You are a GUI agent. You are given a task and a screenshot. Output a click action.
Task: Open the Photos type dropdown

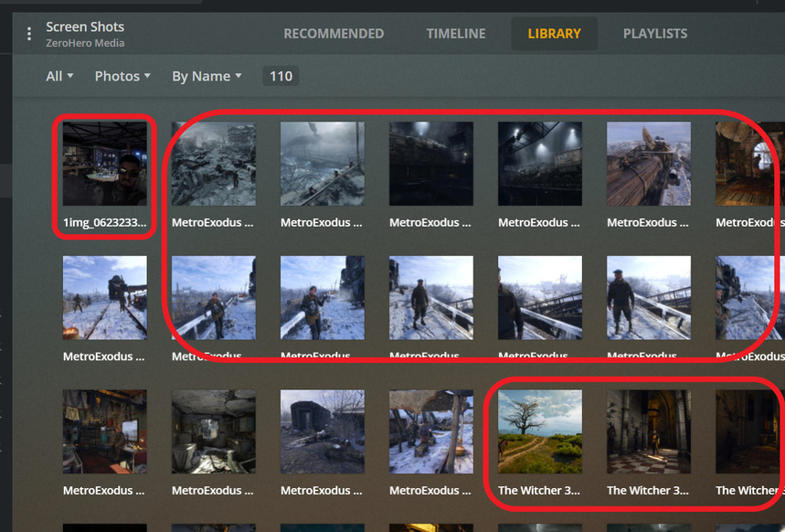point(122,76)
